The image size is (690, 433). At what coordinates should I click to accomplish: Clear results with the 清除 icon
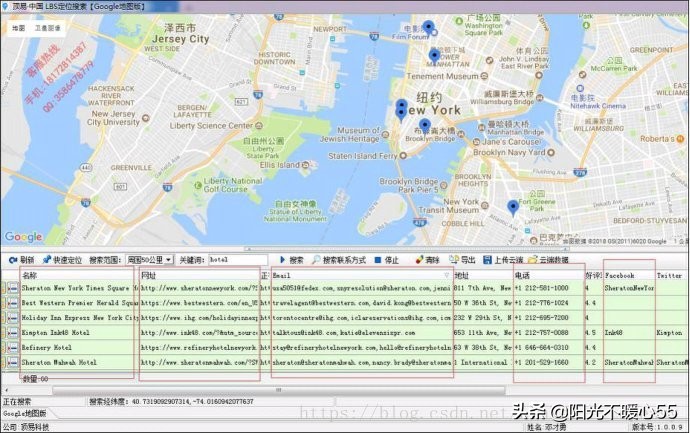tap(419, 260)
